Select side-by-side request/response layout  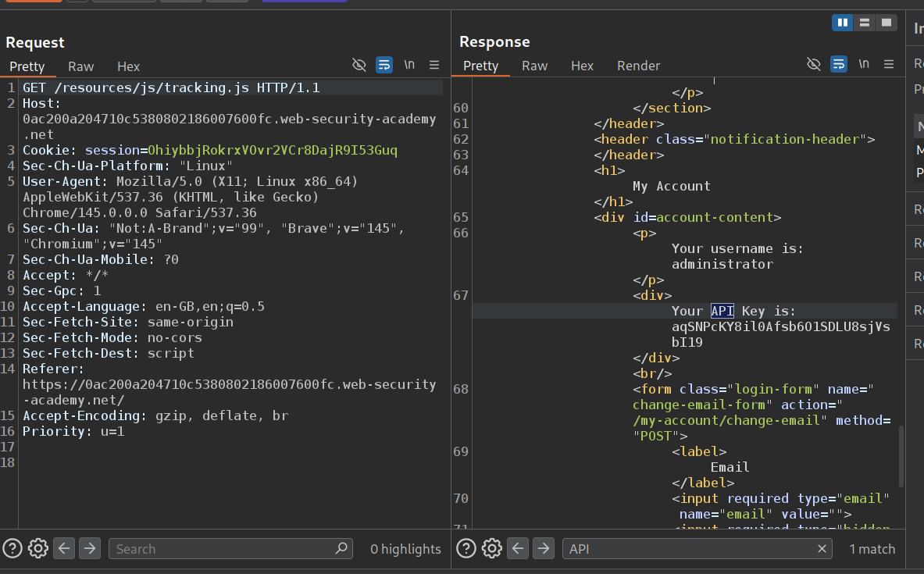(x=843, y=23)
